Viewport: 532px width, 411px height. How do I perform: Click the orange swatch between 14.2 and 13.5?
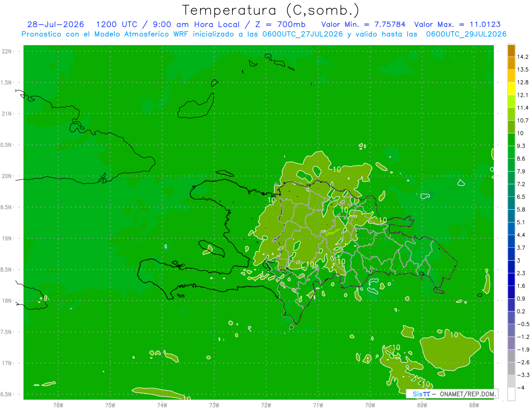click(511, 63)
